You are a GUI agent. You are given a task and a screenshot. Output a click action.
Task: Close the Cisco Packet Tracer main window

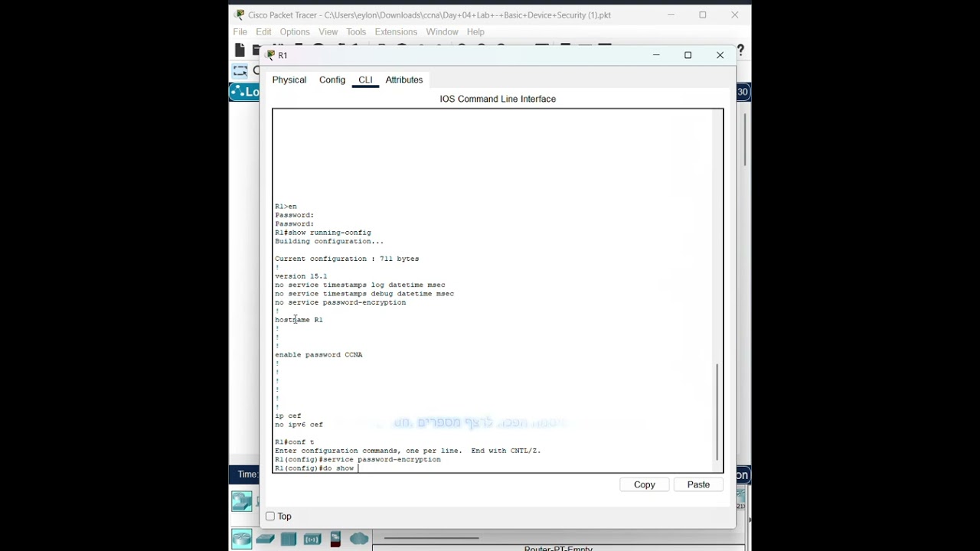click(x=735, y=15)
